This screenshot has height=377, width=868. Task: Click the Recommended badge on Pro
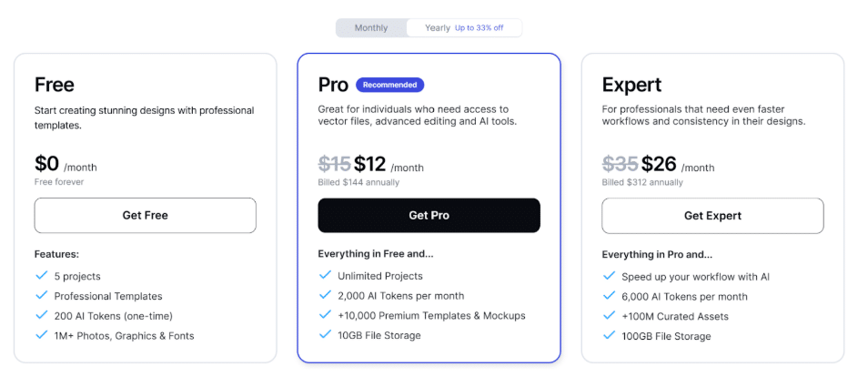pos(389,85)
